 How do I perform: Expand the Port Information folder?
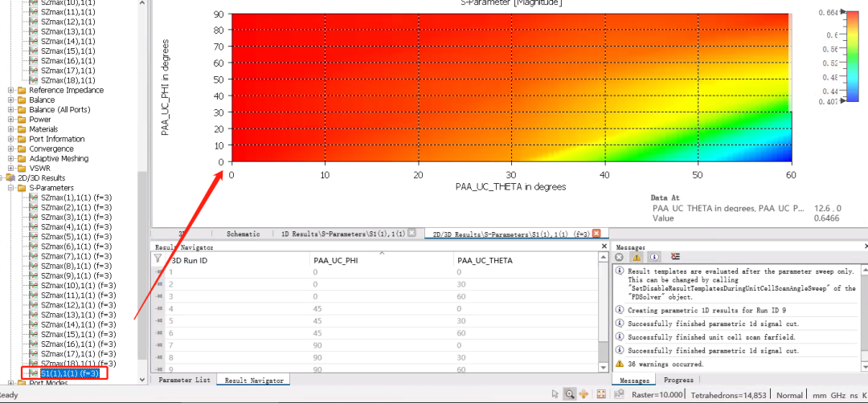pyautogui.click(x=10, y=139)
